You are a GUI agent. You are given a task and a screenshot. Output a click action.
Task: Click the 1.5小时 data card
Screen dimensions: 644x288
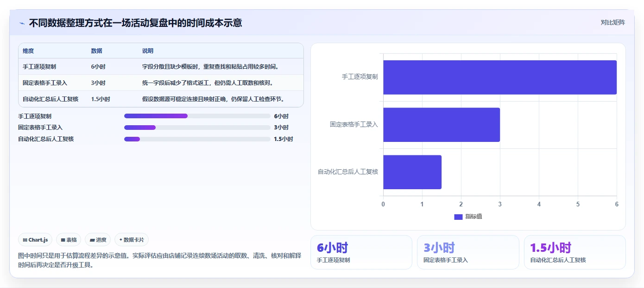[x=575, y=252]
